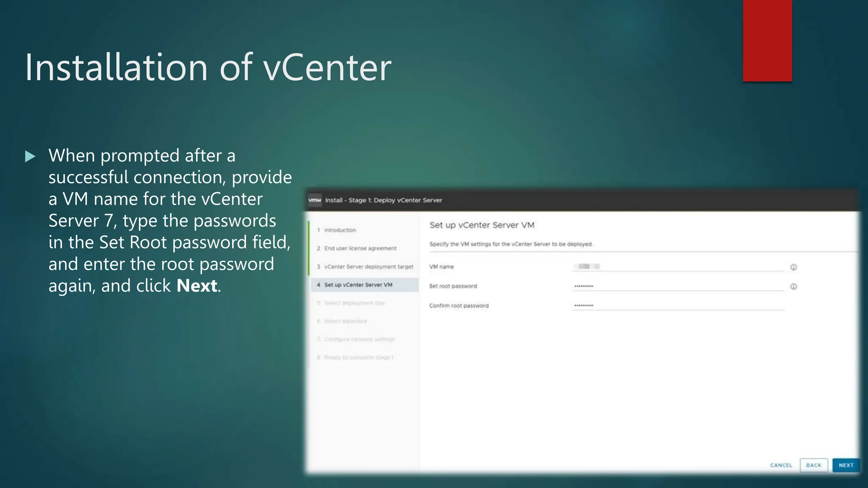Click the BACK button

point(814,465)
